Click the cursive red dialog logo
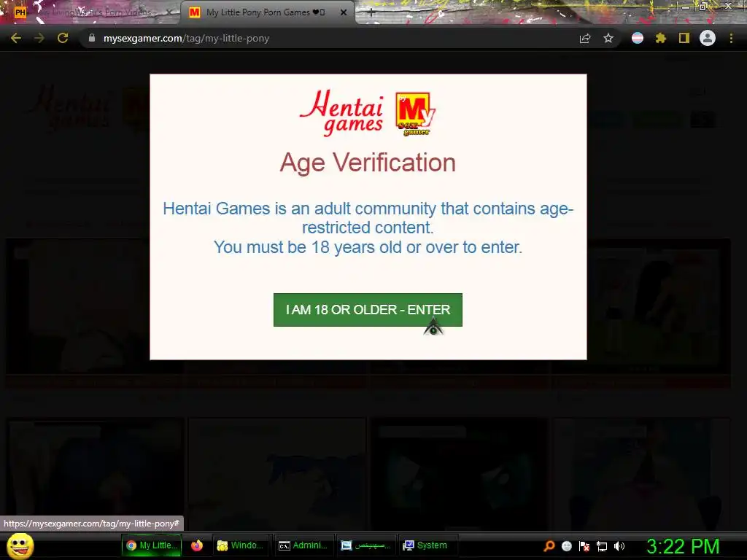The width and height of the screenshot is (747, 560). (x=341, y=113)
